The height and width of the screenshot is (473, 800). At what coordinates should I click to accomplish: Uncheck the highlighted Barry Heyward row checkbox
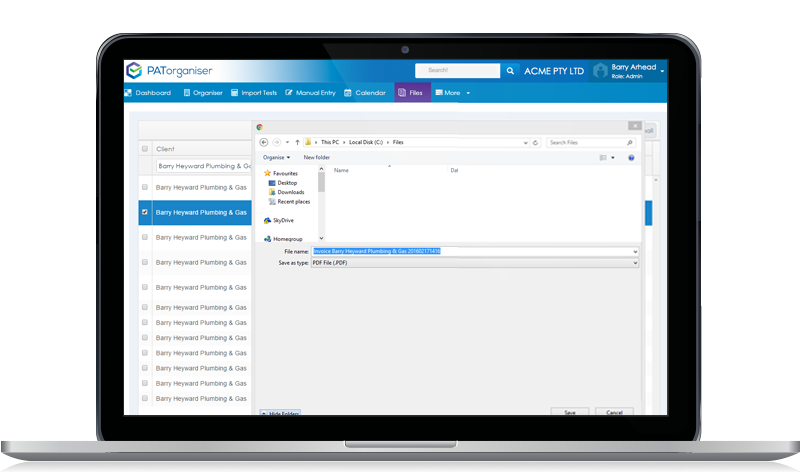point(145,212)
